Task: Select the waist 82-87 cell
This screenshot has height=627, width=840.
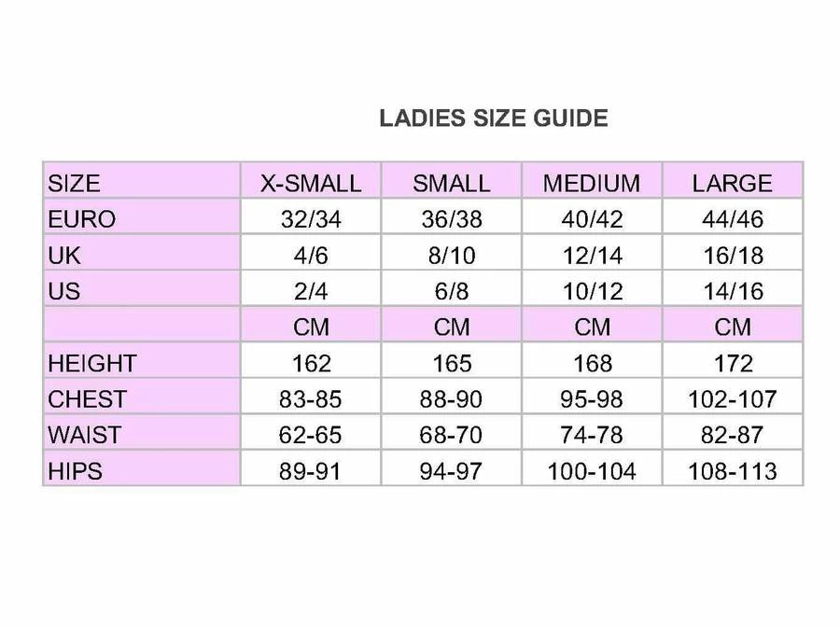Action: 733,435
